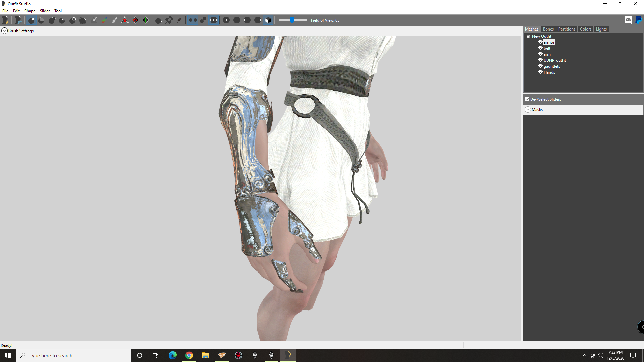Select the Hands mesh name

tap(549, 72)
